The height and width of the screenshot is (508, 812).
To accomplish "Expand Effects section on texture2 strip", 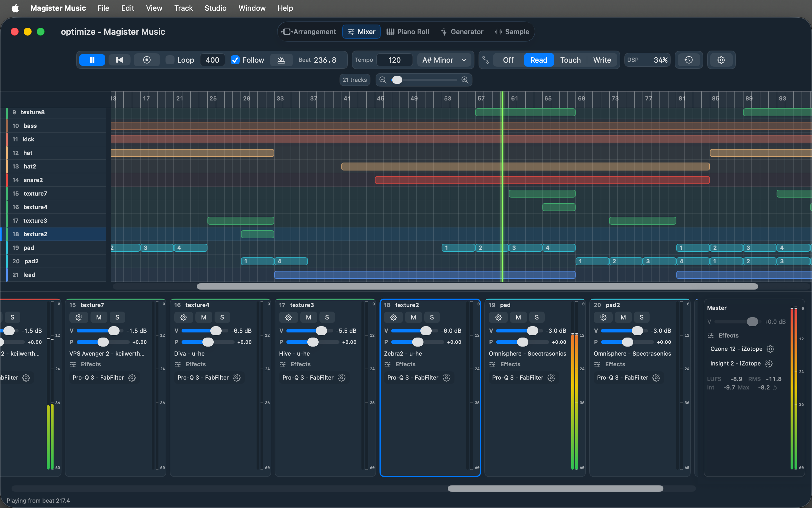I will point(400,364).
